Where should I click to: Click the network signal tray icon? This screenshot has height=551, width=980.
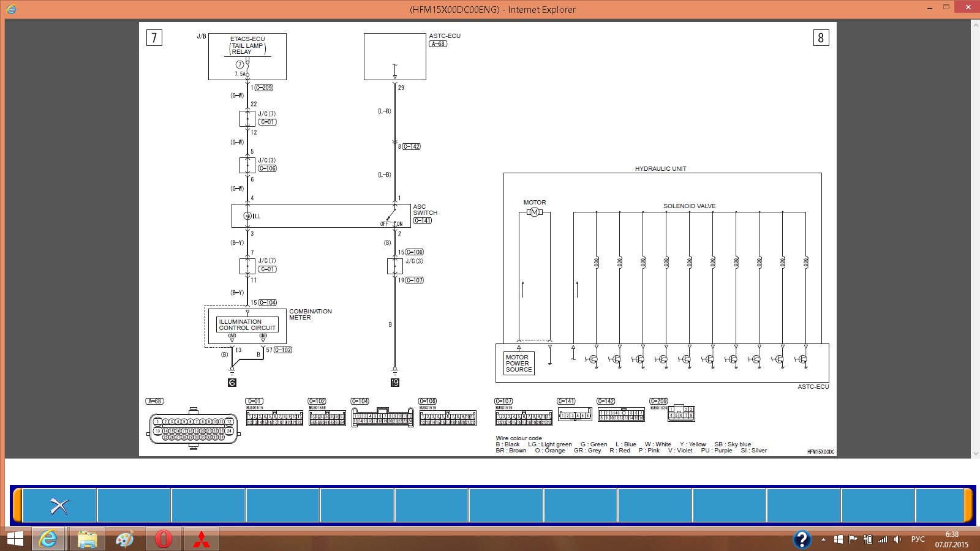883,539
